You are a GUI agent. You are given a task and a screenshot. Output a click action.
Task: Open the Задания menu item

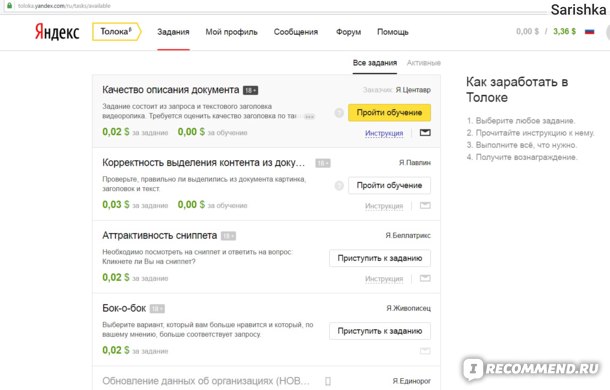[173, 32]
